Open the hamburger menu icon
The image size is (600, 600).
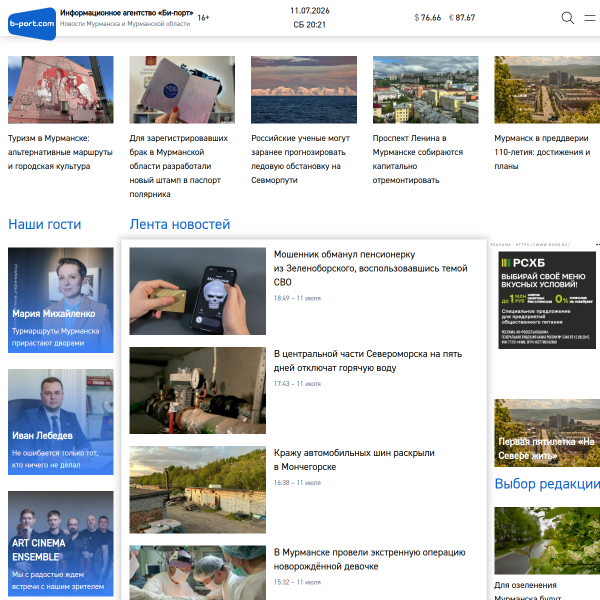tap(590, 18)
